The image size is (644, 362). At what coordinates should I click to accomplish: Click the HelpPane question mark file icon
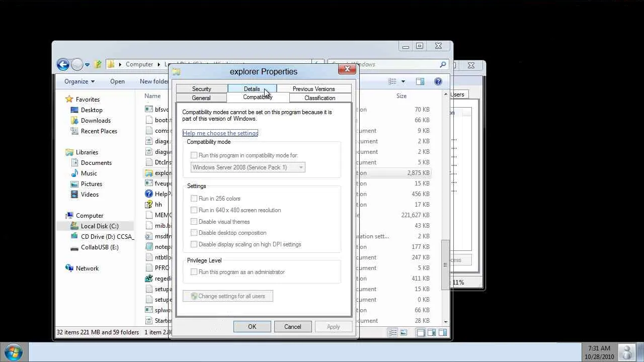[148, 194]
